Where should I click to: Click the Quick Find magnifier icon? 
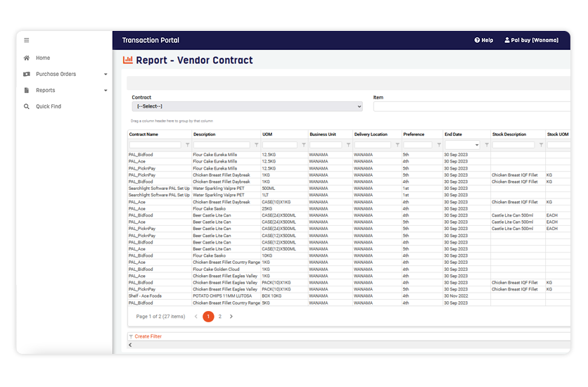coord(26,106)
